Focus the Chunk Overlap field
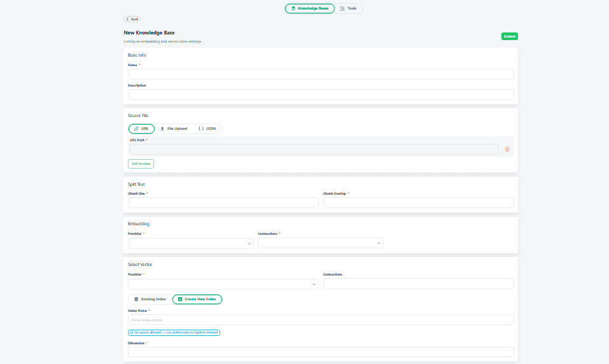The width and height of the screenshot is (609, 364). coord(419,203)
